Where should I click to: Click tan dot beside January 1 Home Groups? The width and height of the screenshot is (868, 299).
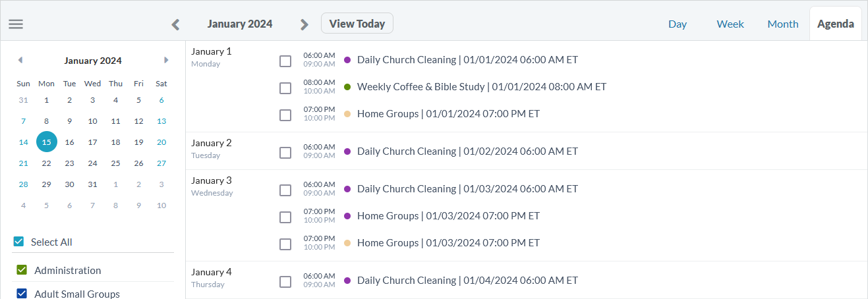coord(347,114)
